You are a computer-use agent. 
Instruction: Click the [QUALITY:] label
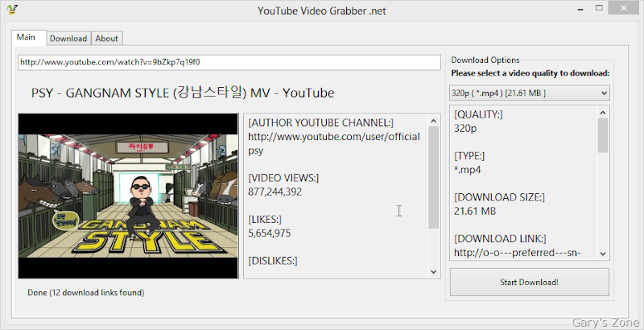[x=478, y=114]
